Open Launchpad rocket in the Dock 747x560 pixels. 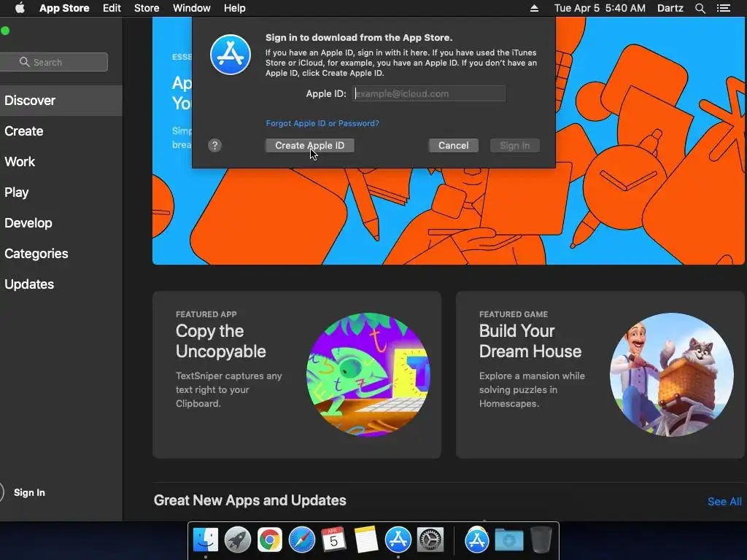(x=238, y=540)
